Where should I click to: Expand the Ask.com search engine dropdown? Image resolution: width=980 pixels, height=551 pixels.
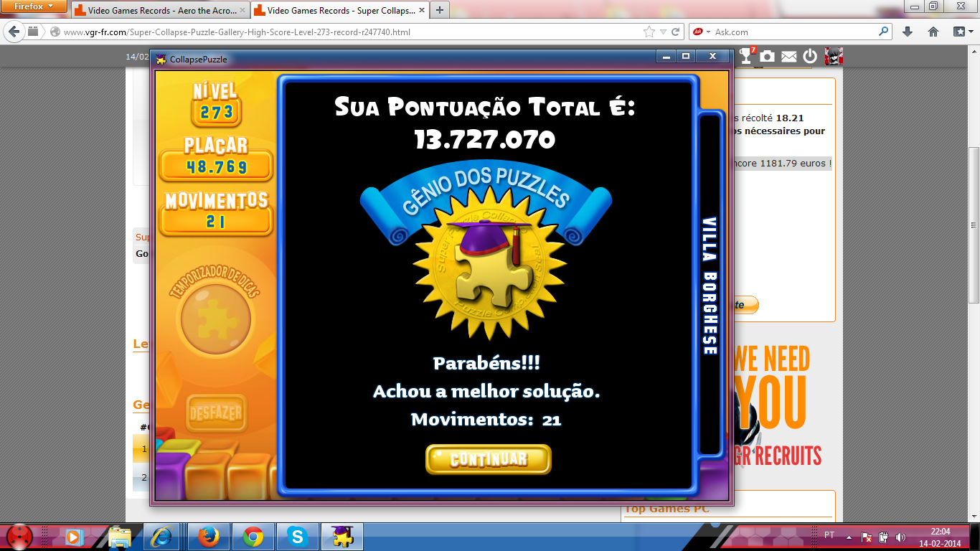click(702, 32)
